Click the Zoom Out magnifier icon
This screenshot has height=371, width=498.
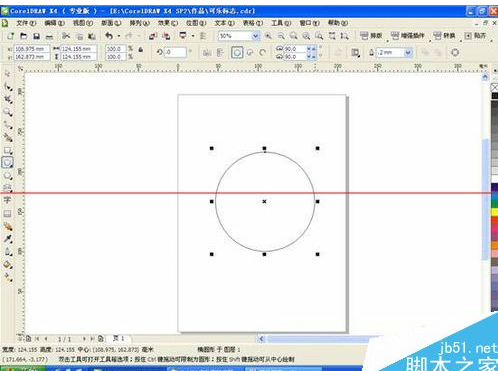pyautogui.click(x=281, y=36)
